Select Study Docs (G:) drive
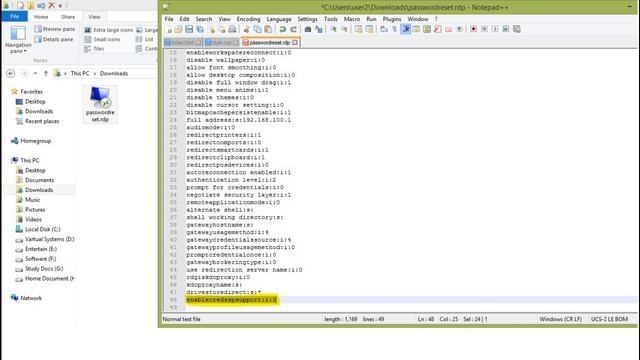 [x=40, y=269]
